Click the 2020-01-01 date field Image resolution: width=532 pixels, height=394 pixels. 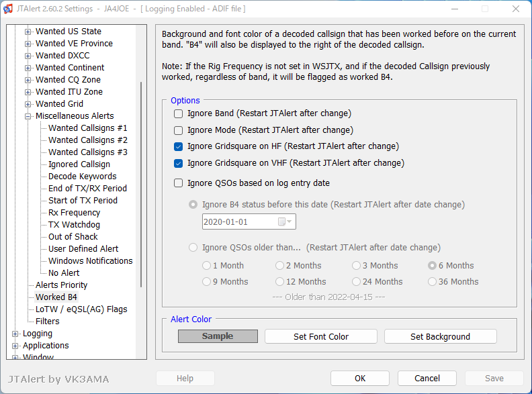(x=249, y=221)
